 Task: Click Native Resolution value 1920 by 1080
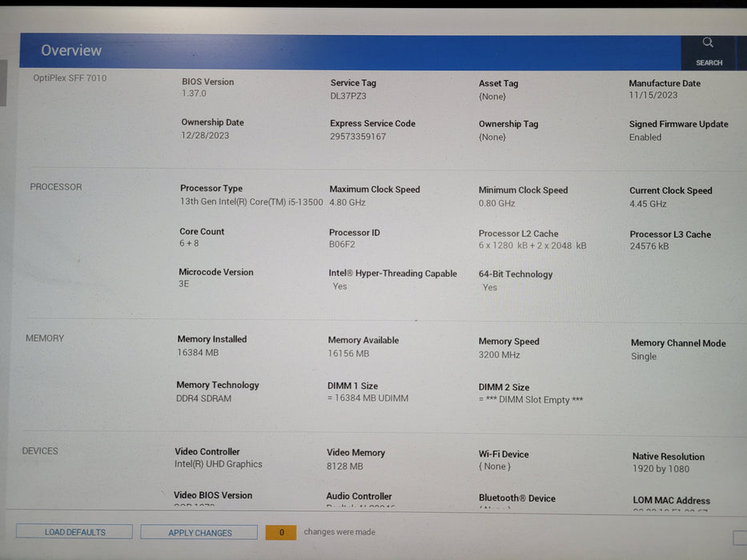(x=661, y=469)
